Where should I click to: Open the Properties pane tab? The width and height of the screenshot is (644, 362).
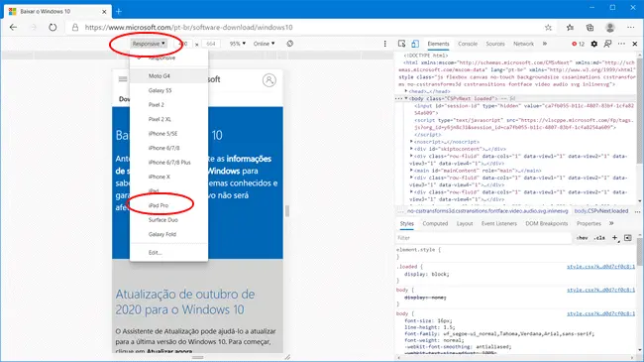(589, 224)
